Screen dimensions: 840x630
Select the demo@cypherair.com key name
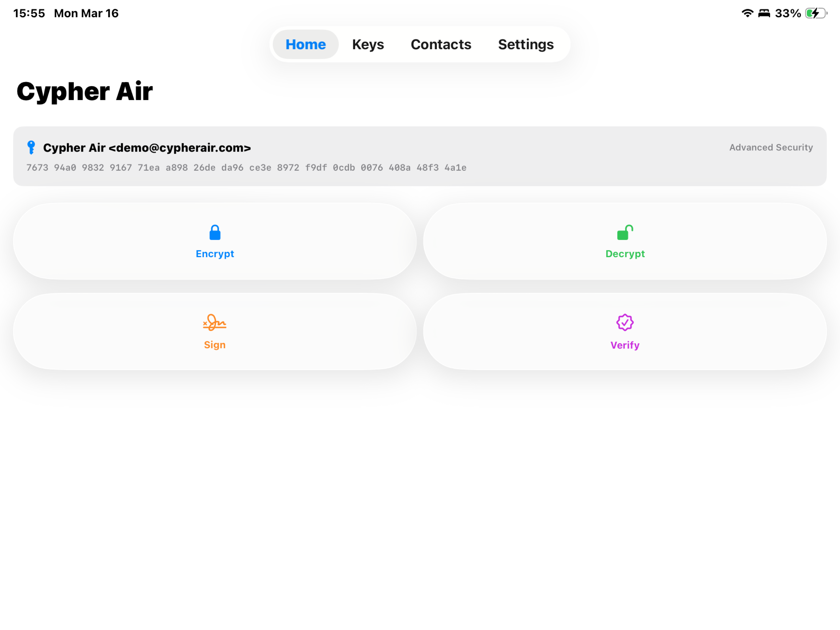point(147,147)
